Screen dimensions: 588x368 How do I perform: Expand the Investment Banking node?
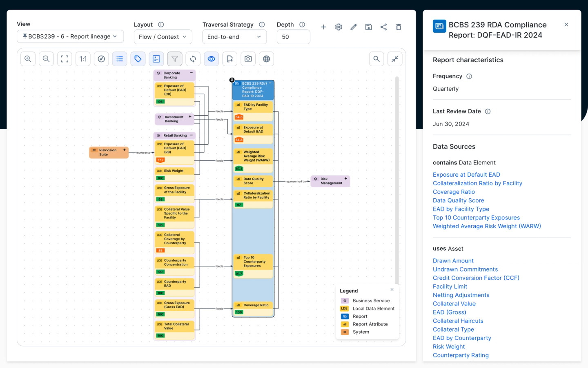click(x=190, y=117)
